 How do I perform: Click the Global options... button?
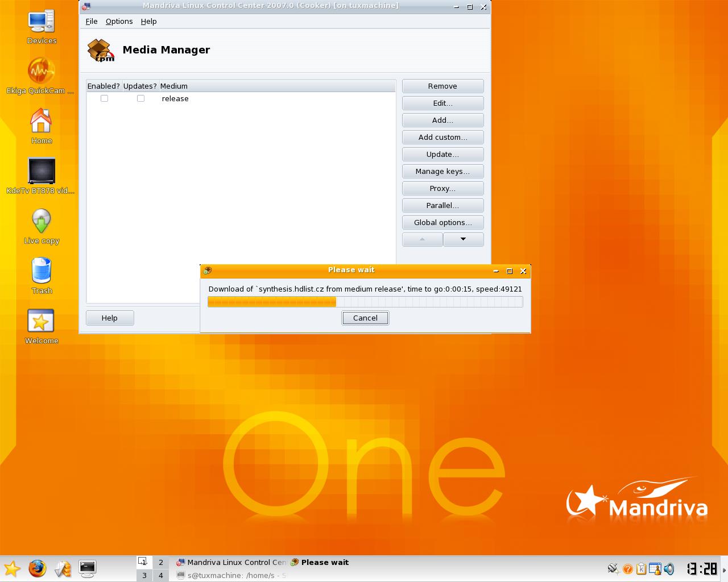click(x=443, y=222)
